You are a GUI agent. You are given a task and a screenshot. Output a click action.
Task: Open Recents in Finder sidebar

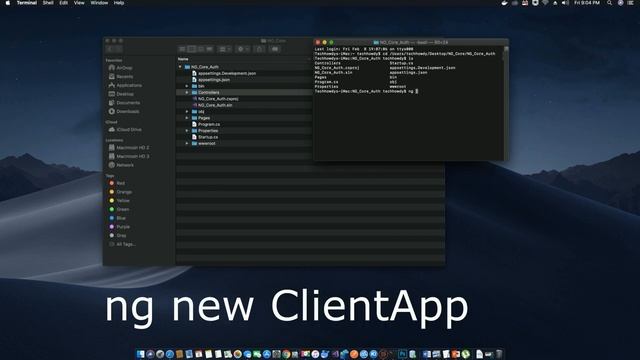[x=121, y=76]
